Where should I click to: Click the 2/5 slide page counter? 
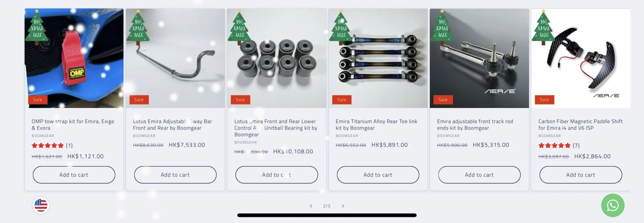coord(327,206)
